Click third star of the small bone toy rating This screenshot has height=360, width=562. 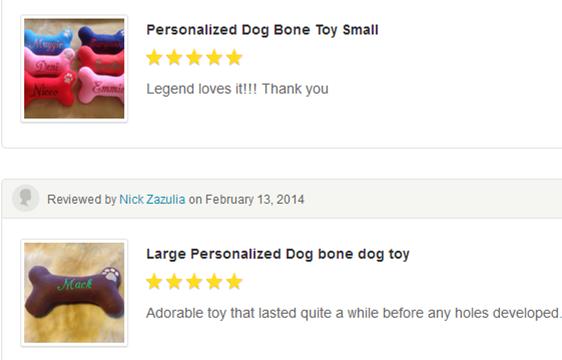(194, 57)
